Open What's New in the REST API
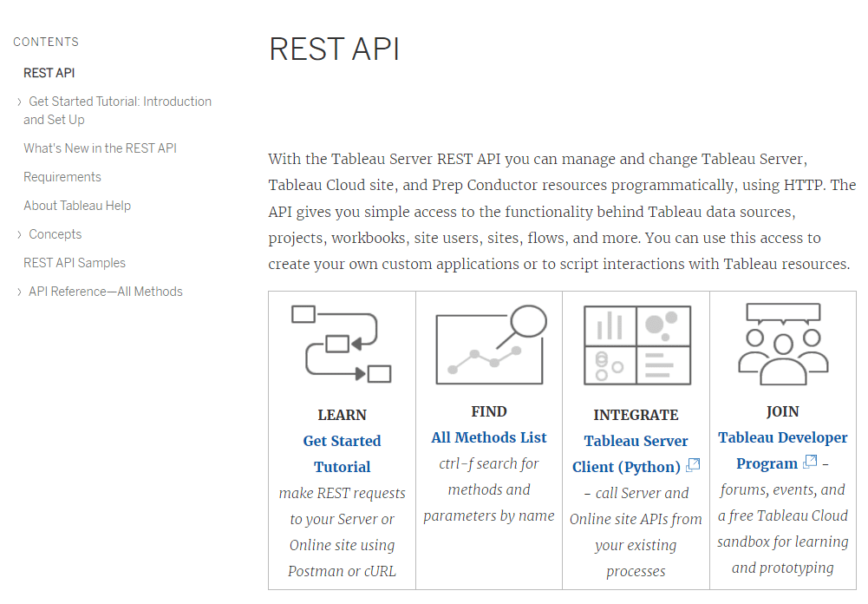Image resolution: width=868 pixels, height=604 pixels. pos(100,148)
